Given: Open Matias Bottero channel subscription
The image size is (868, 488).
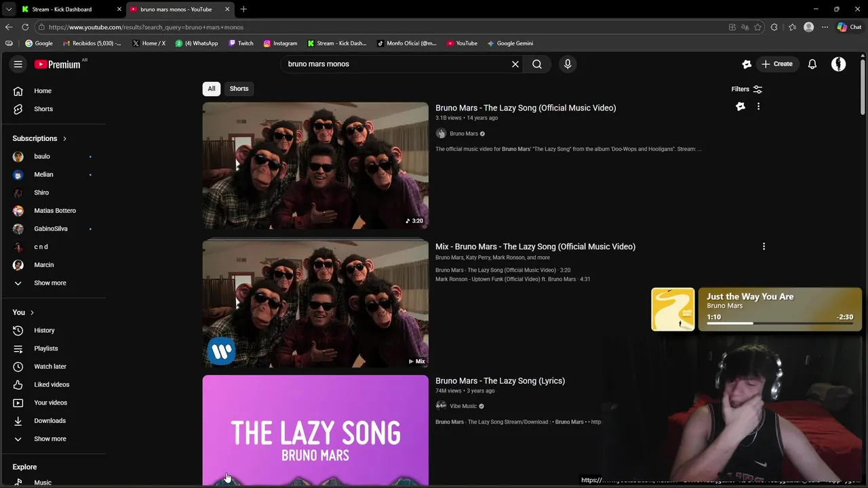Looking at the screenshot, I should pos(54,211).
